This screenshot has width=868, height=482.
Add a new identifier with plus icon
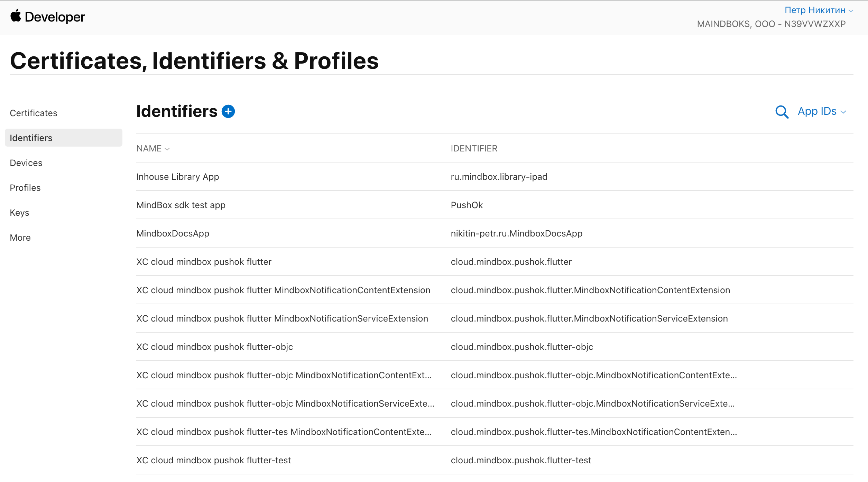[228, 111]
